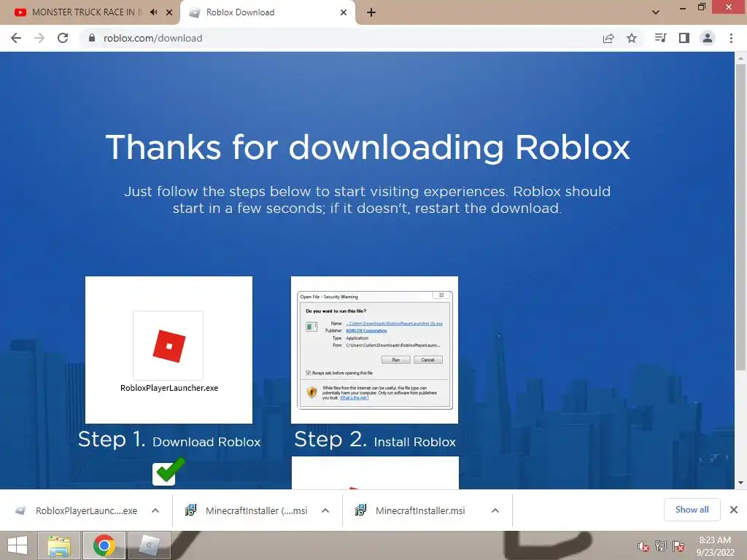Expand options for RobloxPlayerLauncher download
Screen dimensions: 747x560
155,510
